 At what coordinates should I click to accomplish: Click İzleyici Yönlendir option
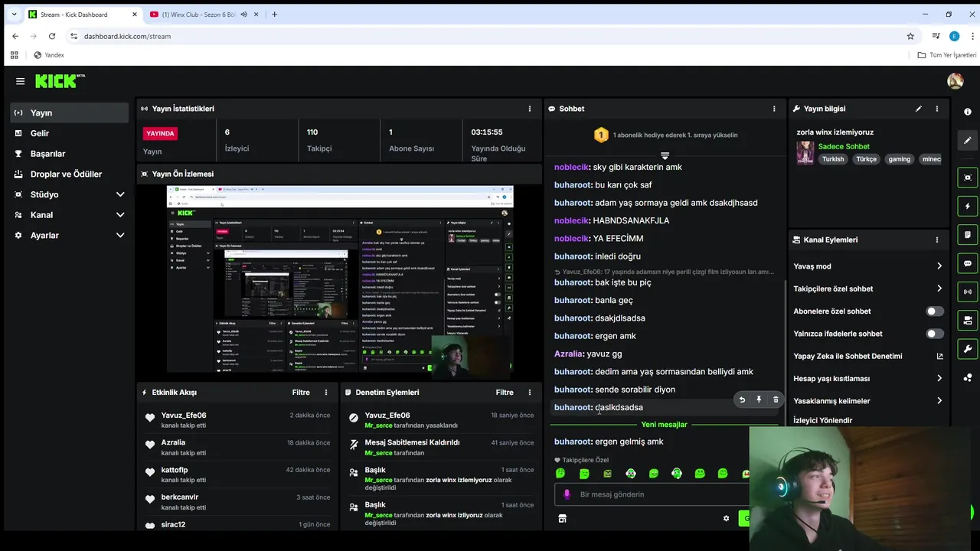click(x=823, y=420)
